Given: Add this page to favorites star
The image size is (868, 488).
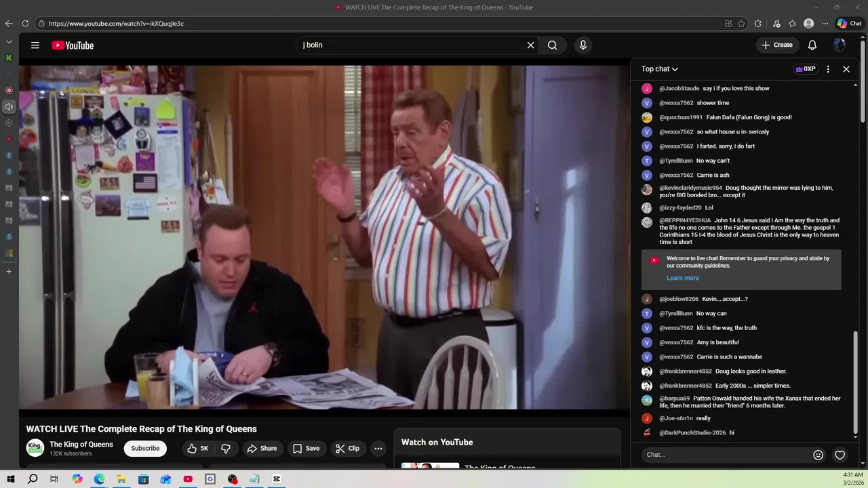Looking at the screenshot, I should [x=742, y=24].
